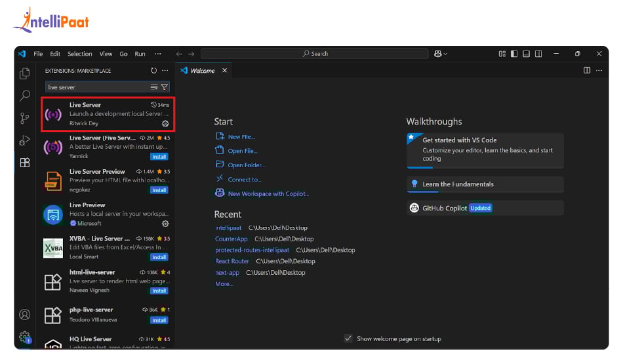Open the Edit menu
This screenshot has width=623, height=364.
[55, 54]
